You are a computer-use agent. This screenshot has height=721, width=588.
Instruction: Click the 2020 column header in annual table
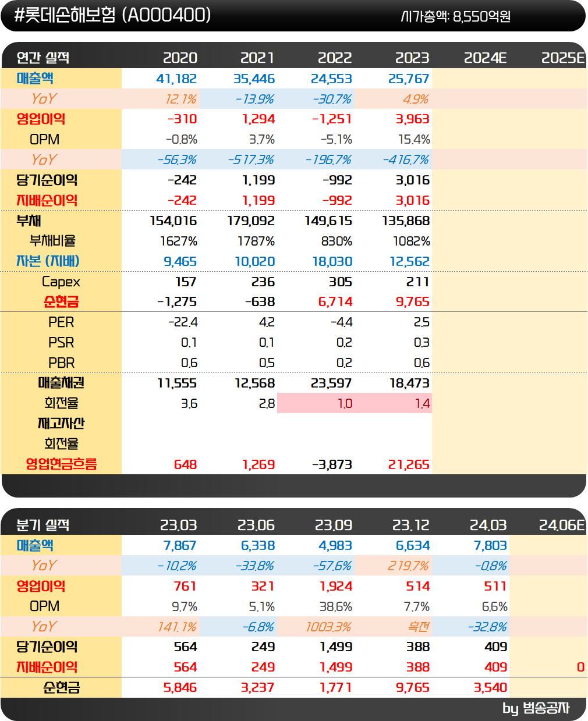pos(180,58)
